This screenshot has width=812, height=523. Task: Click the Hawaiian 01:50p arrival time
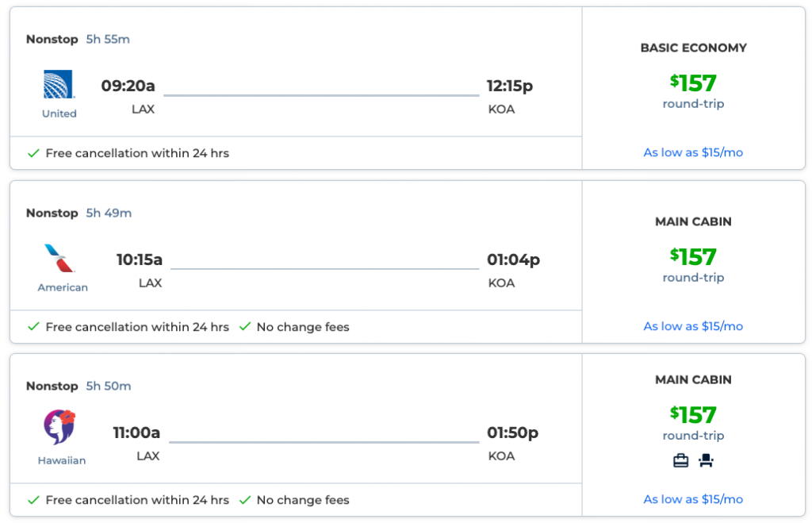[x=512, y=433]
